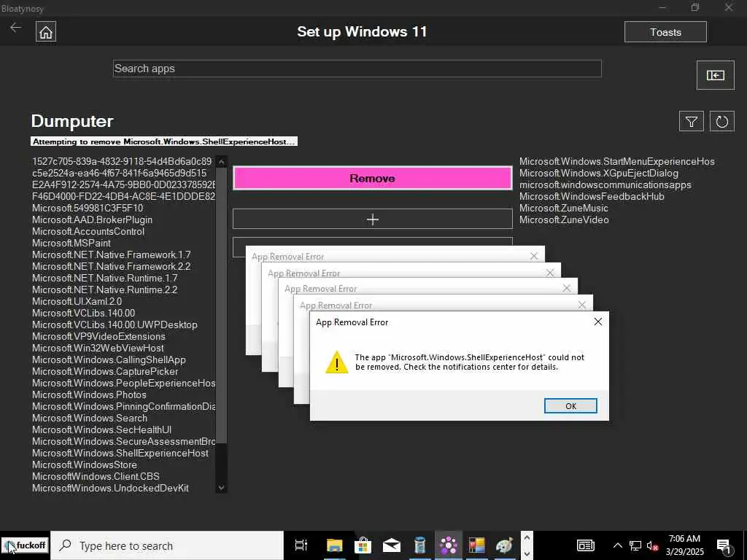Select Microsoft.NET.Native.Runtime.2.2
The image size is (747, 560).
pyautogui.click(x=104, y=289)
